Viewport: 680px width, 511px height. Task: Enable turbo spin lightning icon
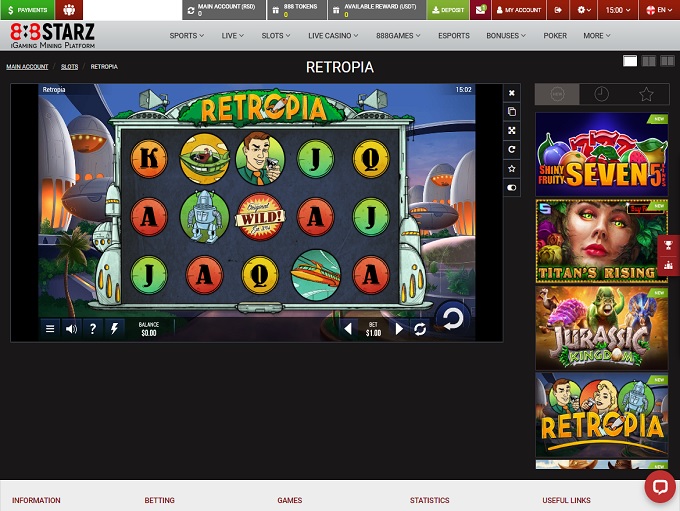pyautogui.click(x=114, y=328)
